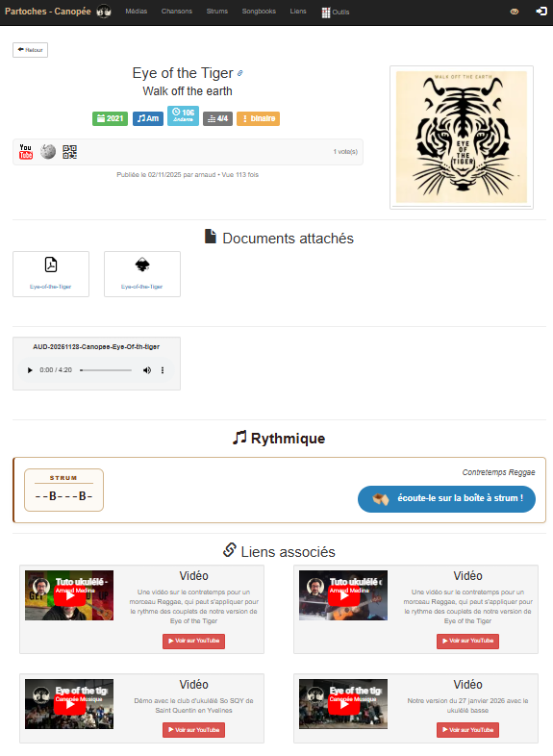
Task: Open the Wikipedia globe icon
Action: (x=48, y=152)
